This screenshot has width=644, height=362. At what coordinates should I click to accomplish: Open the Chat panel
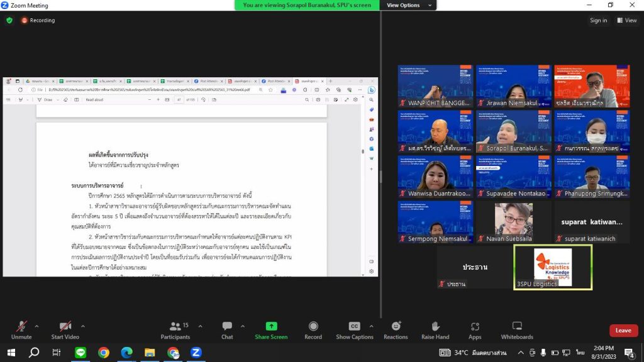click(227, 331)
